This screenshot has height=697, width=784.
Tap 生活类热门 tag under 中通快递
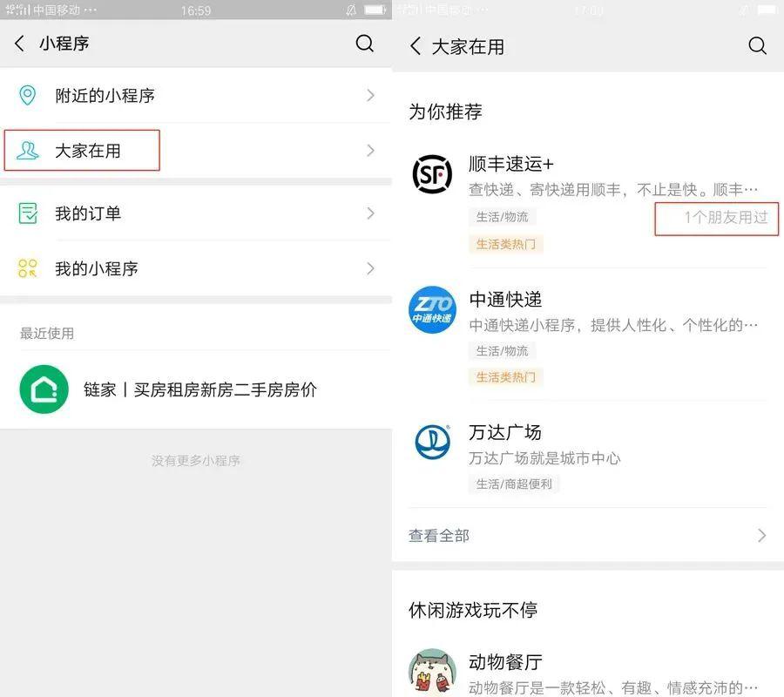point(505,377)
